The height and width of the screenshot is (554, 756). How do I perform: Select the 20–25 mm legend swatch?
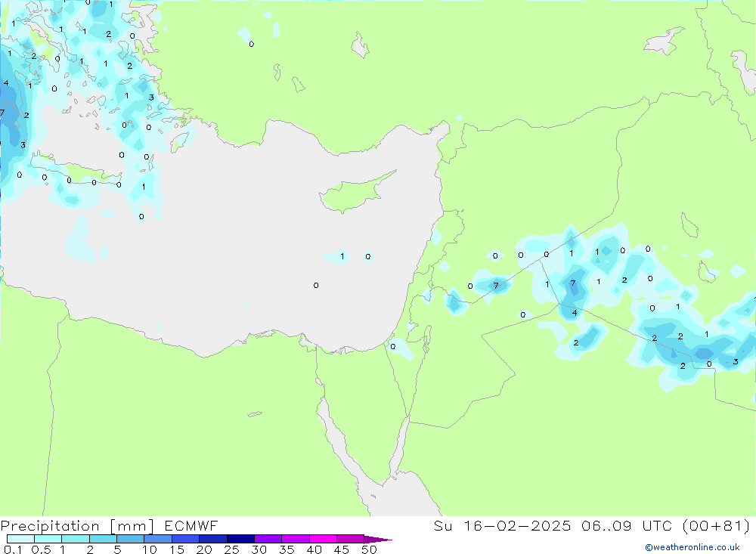pos(213,539)
